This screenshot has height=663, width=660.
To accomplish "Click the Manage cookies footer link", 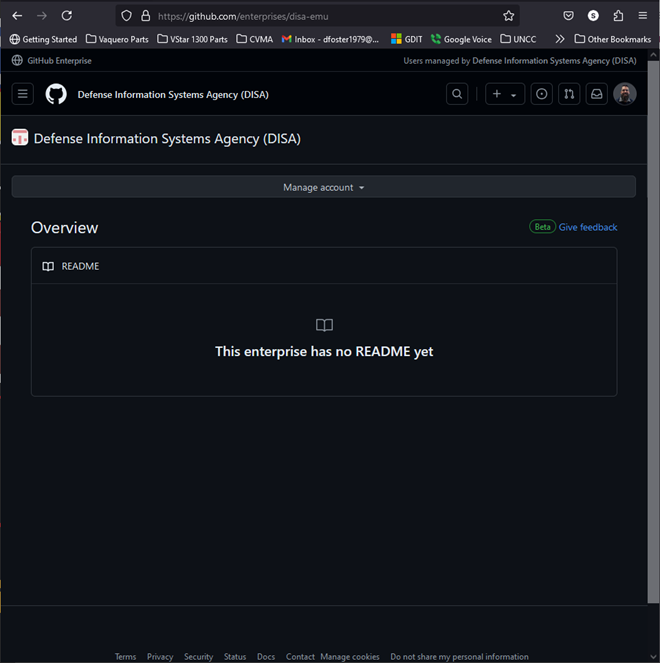I will tap(350, 657).
